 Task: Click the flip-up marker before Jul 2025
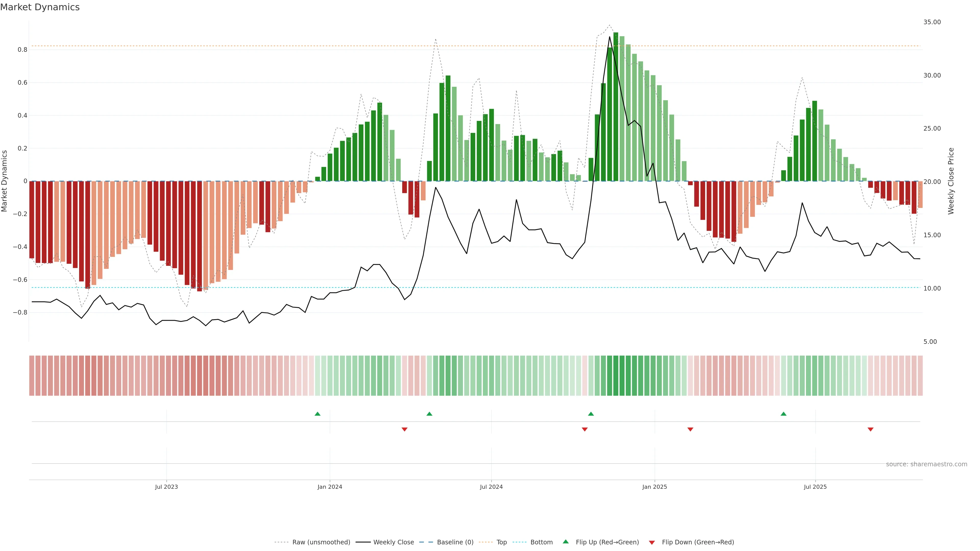783,414
